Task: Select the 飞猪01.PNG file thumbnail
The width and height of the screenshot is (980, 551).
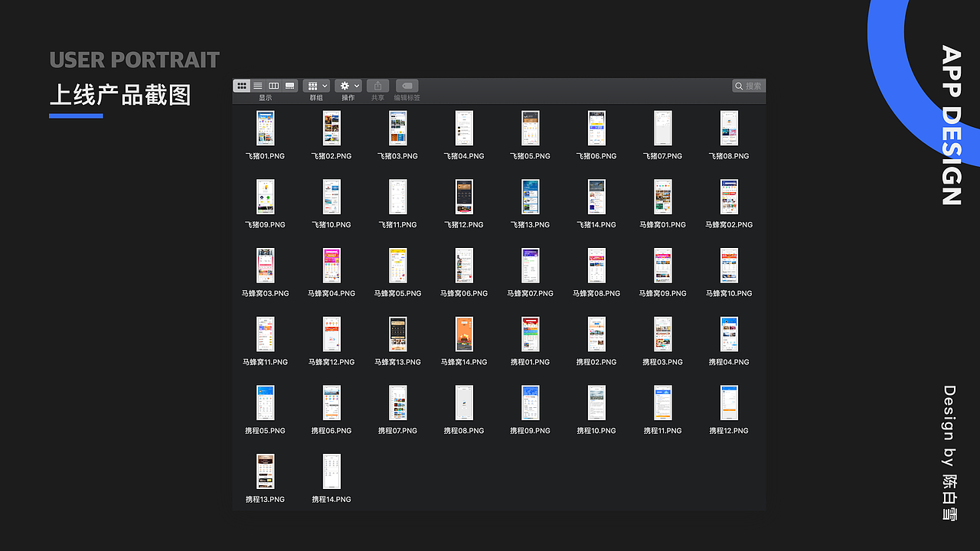Action: (265, 128)
